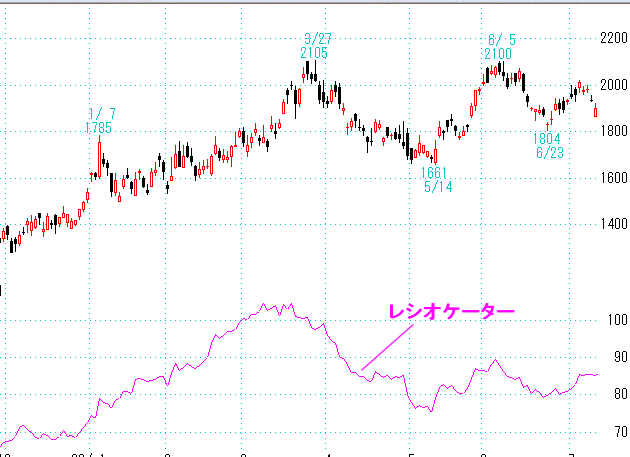Click the pink レシオケーター annotation text
Screen dimensions: 630x457
tap(450, 312)
